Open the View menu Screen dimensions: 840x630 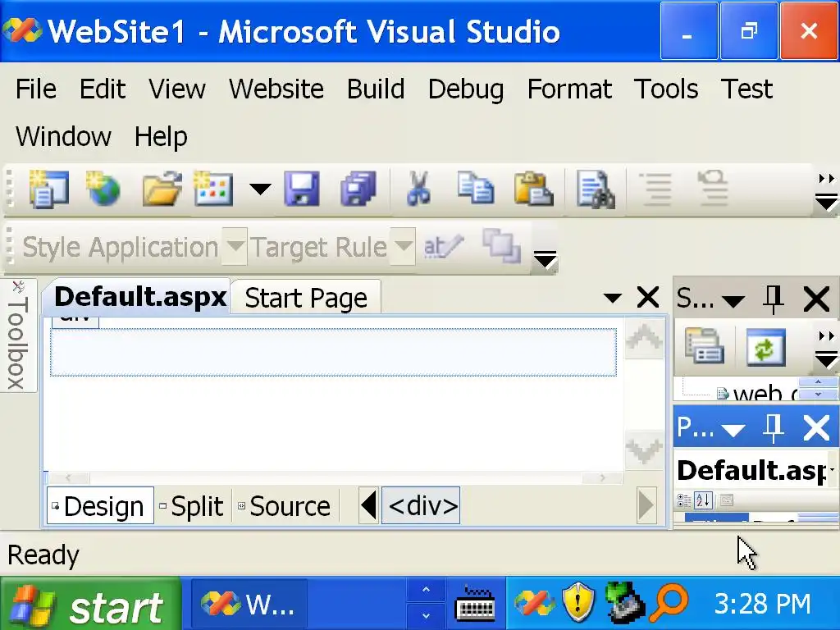click(x=177, y=89)
